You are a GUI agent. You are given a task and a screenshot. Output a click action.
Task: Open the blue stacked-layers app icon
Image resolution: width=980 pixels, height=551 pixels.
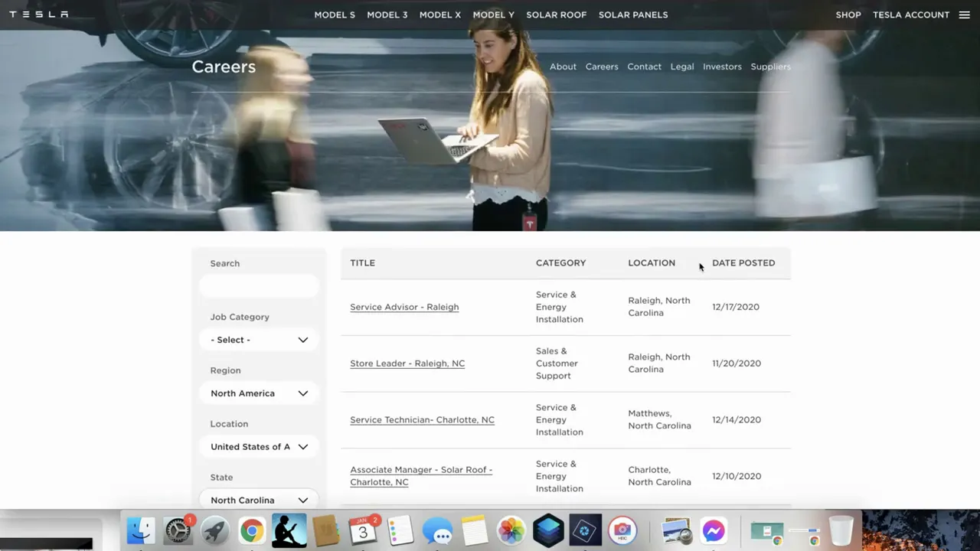[x=548, y=530]
